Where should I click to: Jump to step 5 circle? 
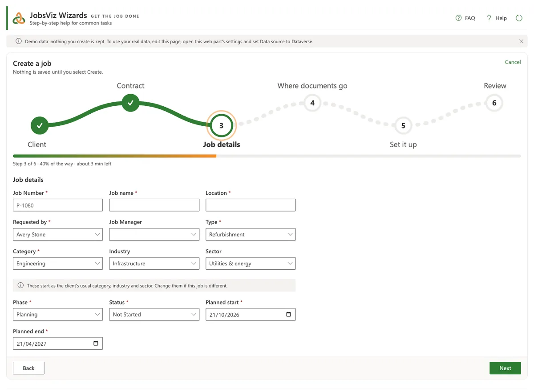click(x=403, y=126)
